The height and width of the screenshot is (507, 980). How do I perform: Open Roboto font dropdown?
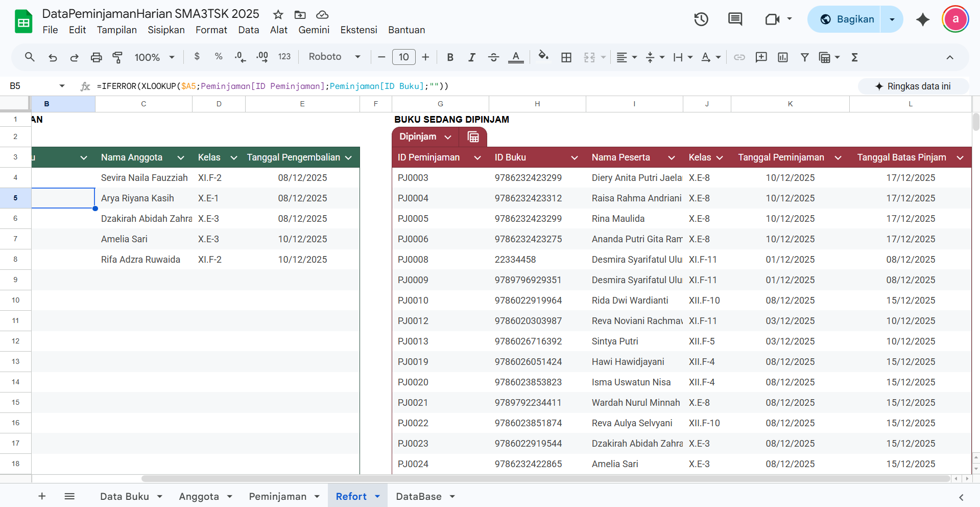(334, 57)
